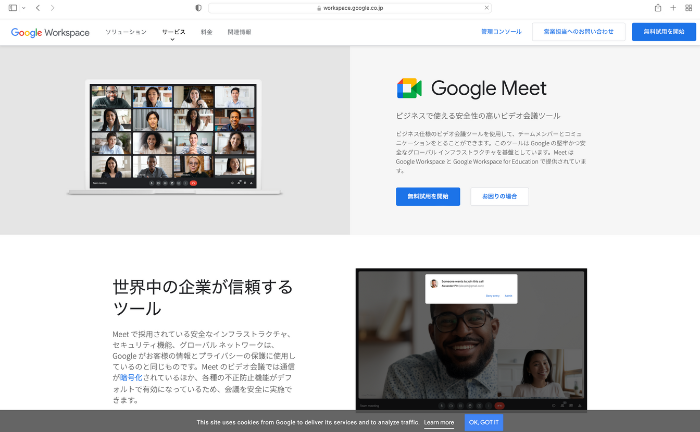Click the privacy shield icon

[199, 8]
